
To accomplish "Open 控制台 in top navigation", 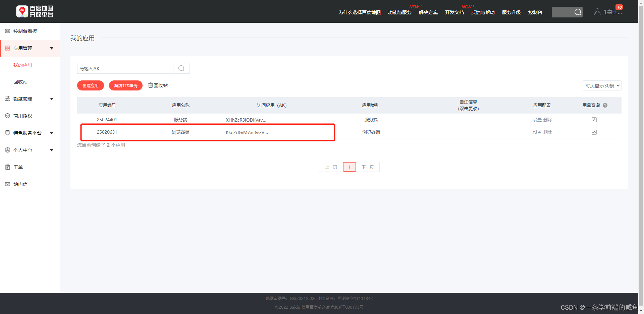I will click(535, 12).
